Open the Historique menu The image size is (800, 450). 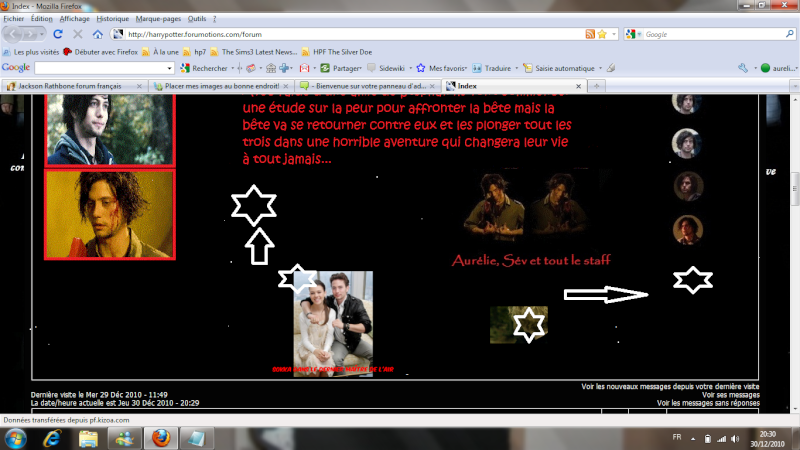click(113, 18)
